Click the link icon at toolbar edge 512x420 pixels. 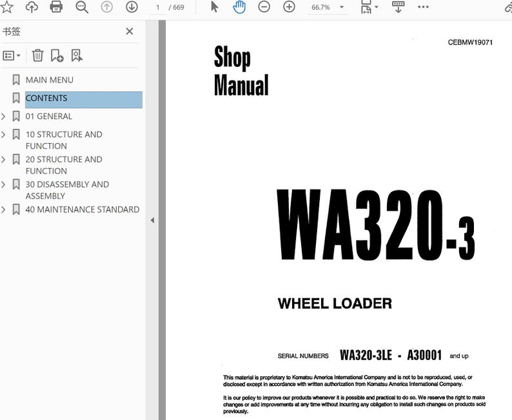tap(508, 7)
